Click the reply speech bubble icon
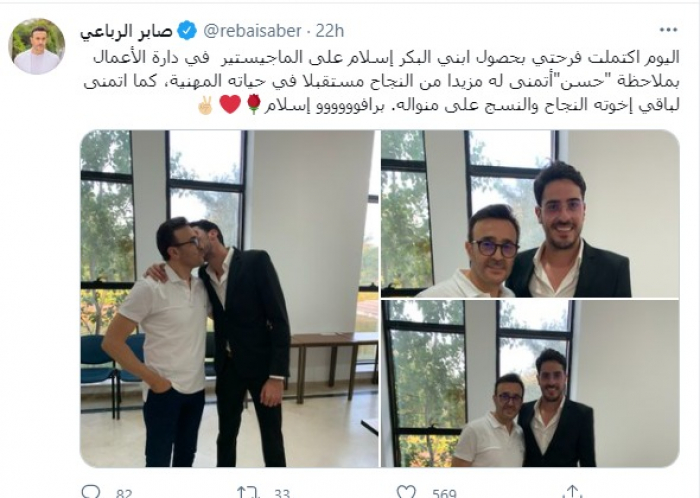700x498 pixels. pyautogui.click(x=92, y=492)
